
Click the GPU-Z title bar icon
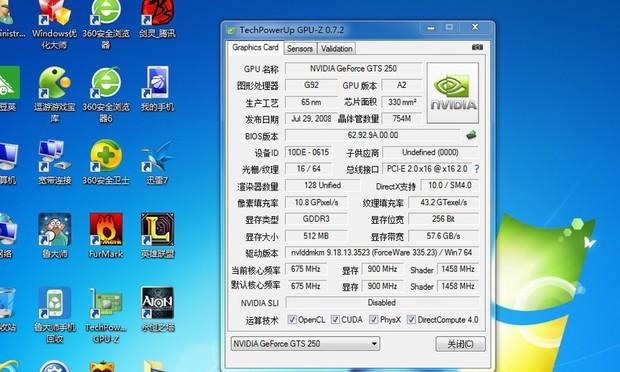click(x=231, y=30)
